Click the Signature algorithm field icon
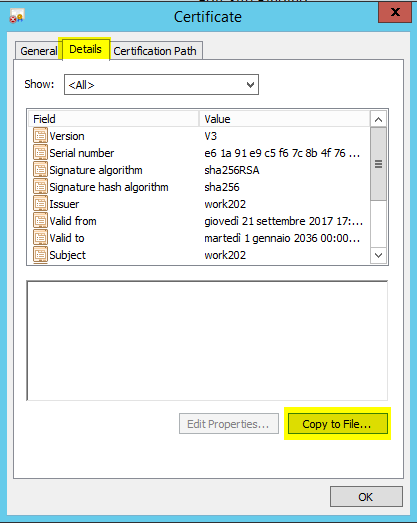Viewport: 417px width, 523px height. tap(40, 170)
